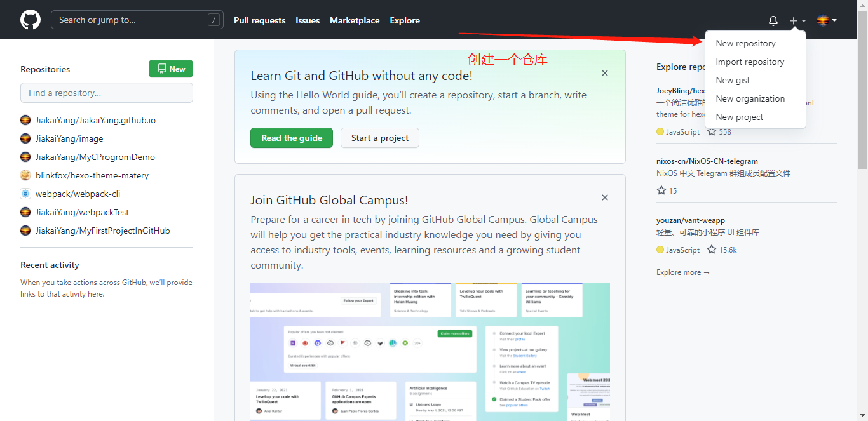Focus the Find a repository field
This screenshot has width=868, height=421.
pyautogui.click(x=107, y=93)
